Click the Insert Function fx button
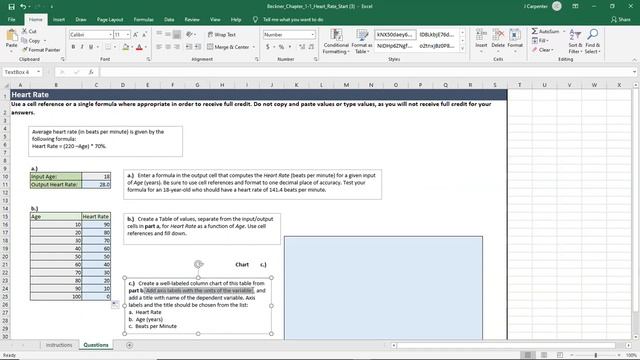Screen dimensions: 640x360 91,72
